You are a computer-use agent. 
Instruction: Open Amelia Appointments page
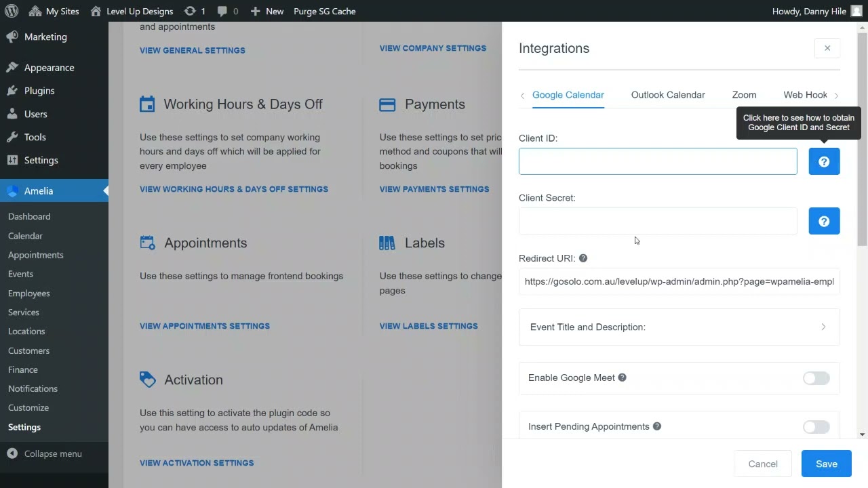tap(36, 255)
